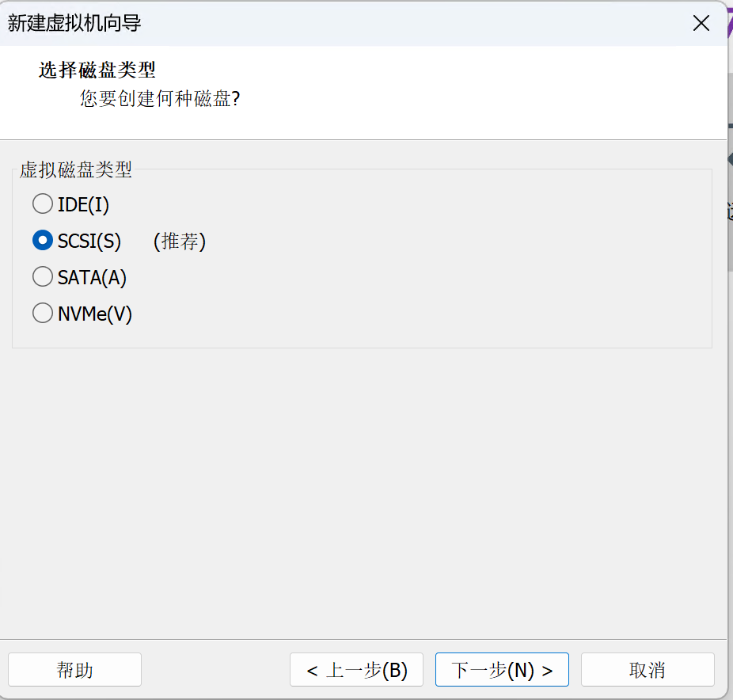Choose the SCSI(S) recommended disk option
This screenshot has width=733, height=700.
(x=43, y=241)
